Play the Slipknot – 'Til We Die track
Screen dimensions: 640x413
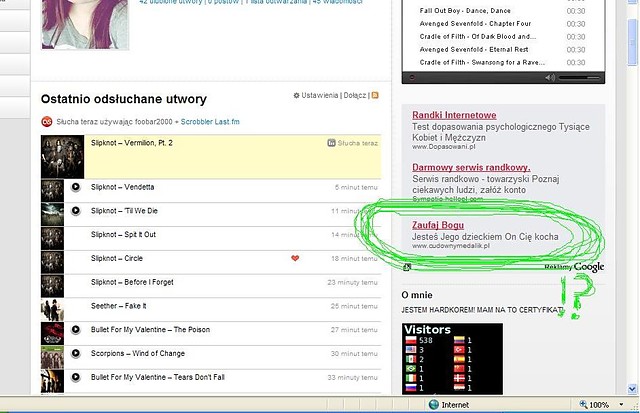point(76,211)
